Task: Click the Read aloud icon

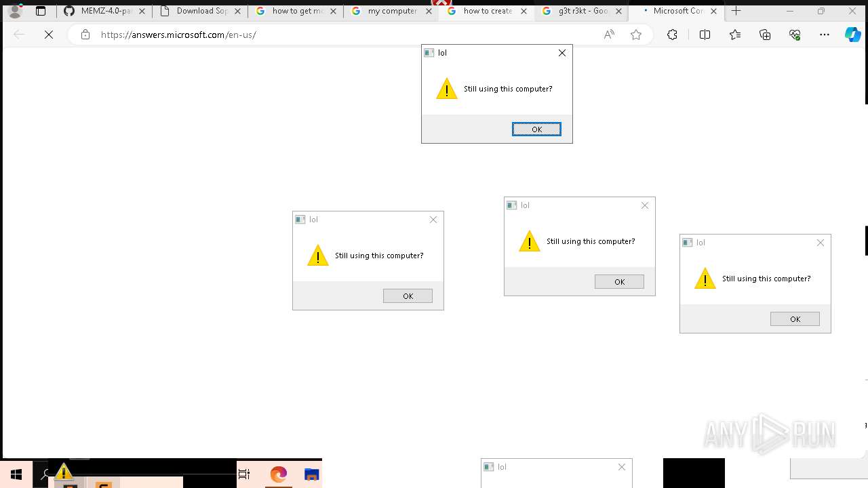Action: [609, 35]
